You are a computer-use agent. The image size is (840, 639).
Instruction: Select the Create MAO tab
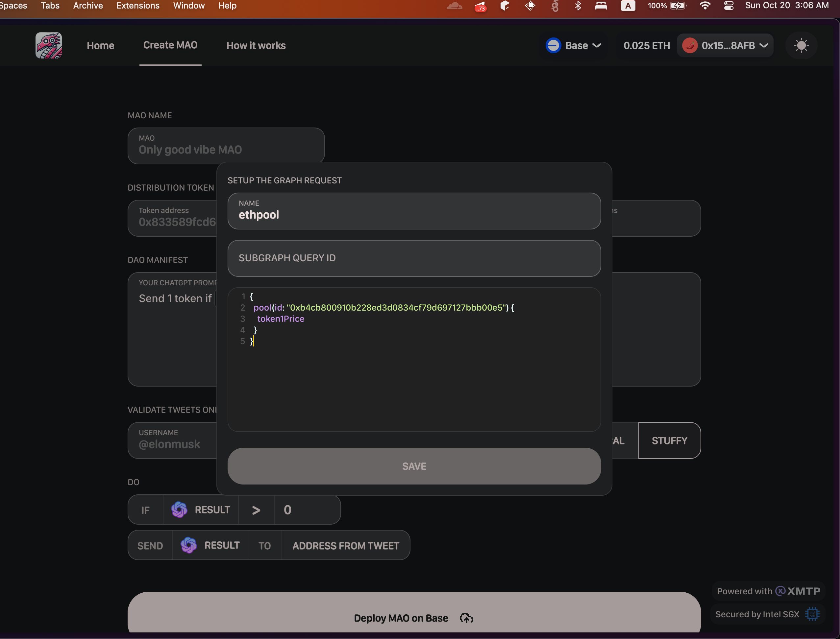(x=170, y=45)
